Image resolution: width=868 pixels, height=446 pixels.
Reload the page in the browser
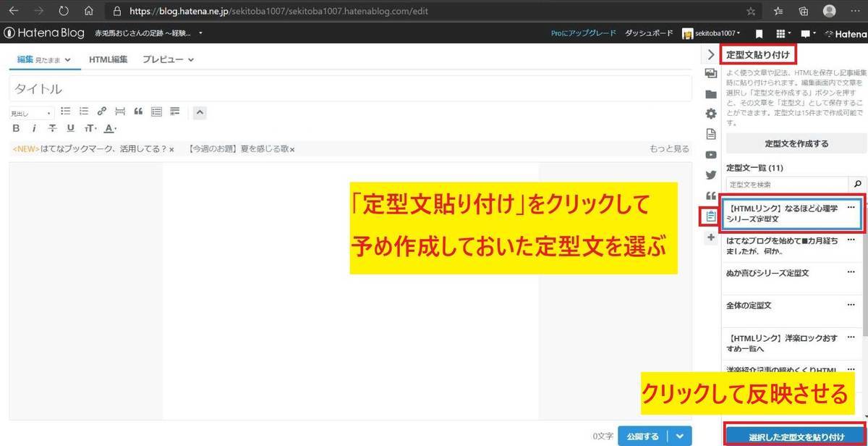click(x=64, y=11)
